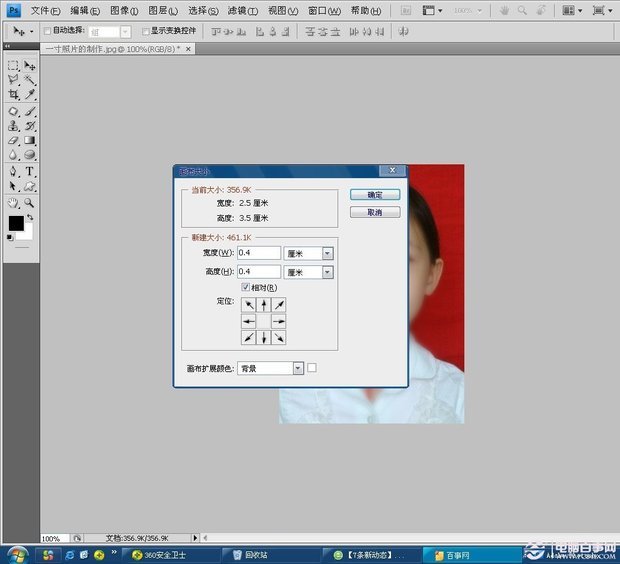Viewport: 620px width, 564px height.
Task: Click the top-left anchor arrow in the dialog
Action: (248, 305)
